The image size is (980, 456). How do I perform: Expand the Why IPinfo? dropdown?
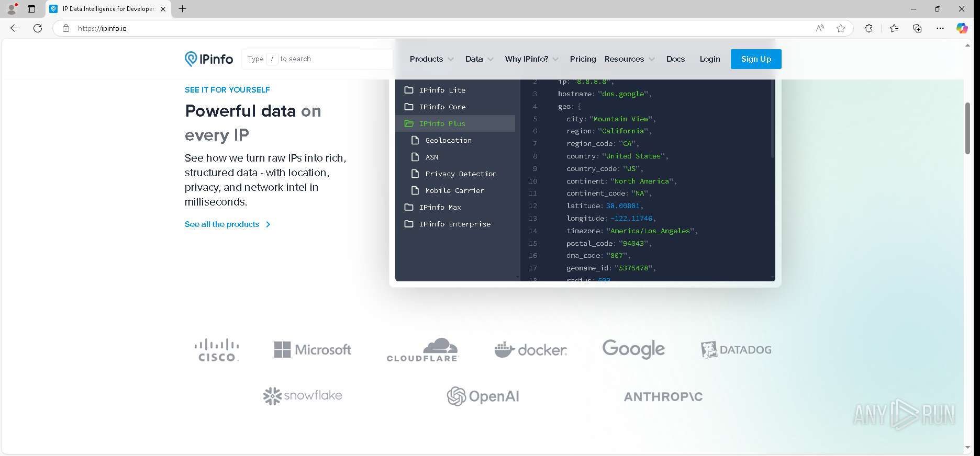click(532, 59)
